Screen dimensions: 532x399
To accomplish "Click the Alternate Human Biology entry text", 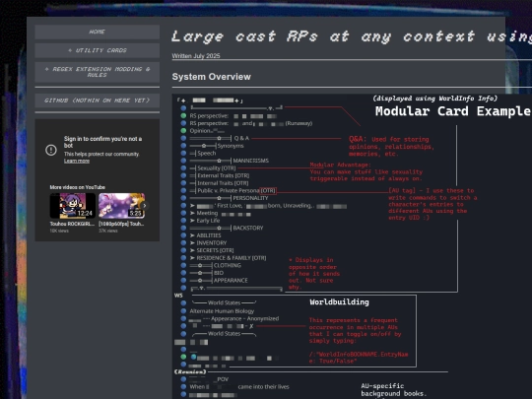I will [x=222, y=311].
